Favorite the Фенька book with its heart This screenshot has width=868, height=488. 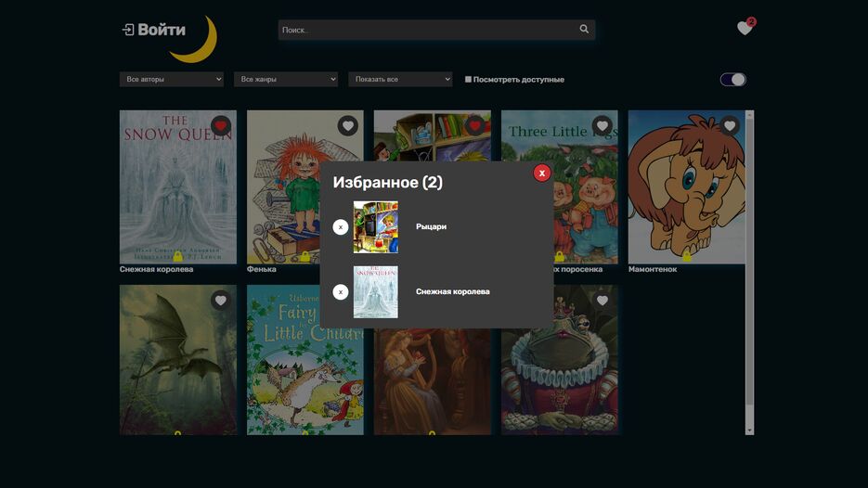347,125
